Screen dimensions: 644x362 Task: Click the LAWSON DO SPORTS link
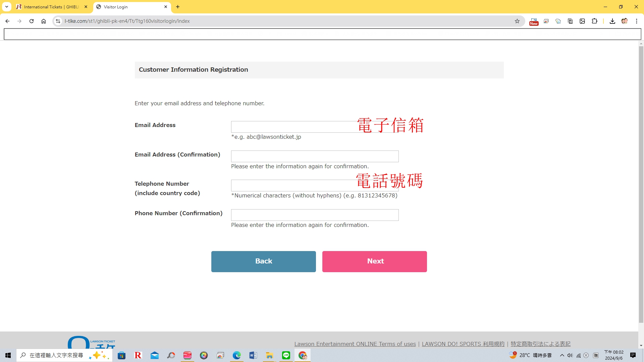pos(463,344)
